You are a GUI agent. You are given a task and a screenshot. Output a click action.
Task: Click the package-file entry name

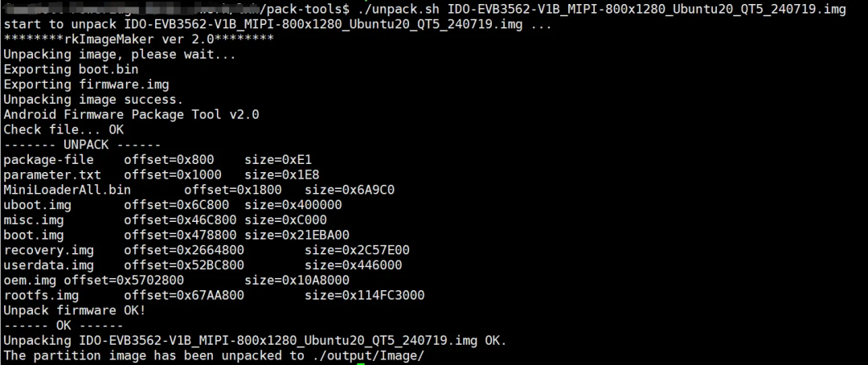(48, 160)
